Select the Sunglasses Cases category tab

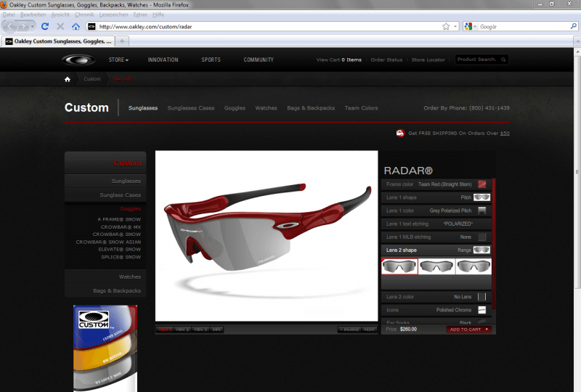tap(191, 108)
